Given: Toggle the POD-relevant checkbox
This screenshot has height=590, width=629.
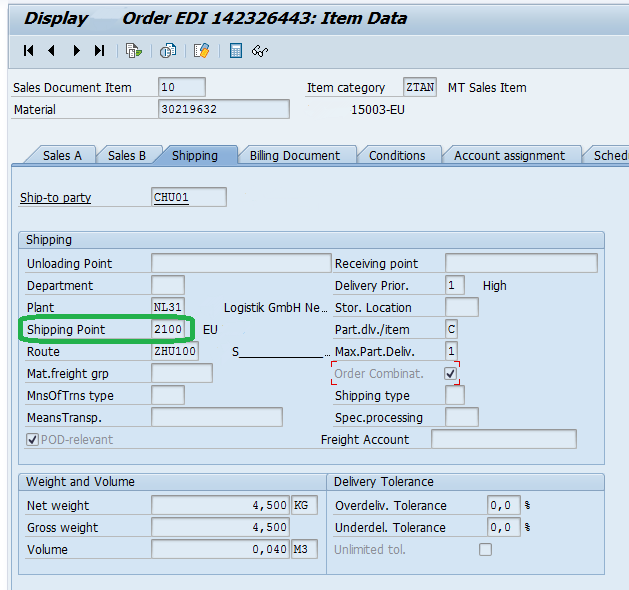Looking at the screenshot, I should pos(32,440).
